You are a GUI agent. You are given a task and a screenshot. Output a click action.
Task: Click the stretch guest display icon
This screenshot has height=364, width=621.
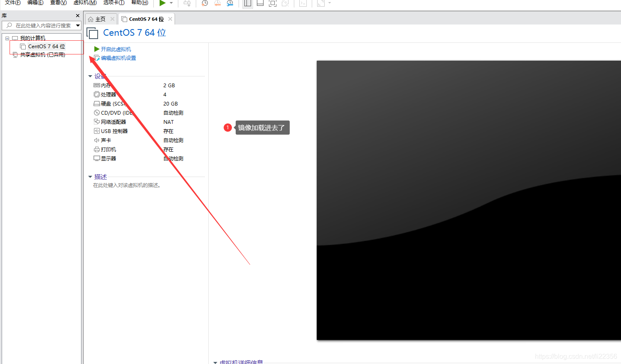pyautogui.click(x=321, y=3)
